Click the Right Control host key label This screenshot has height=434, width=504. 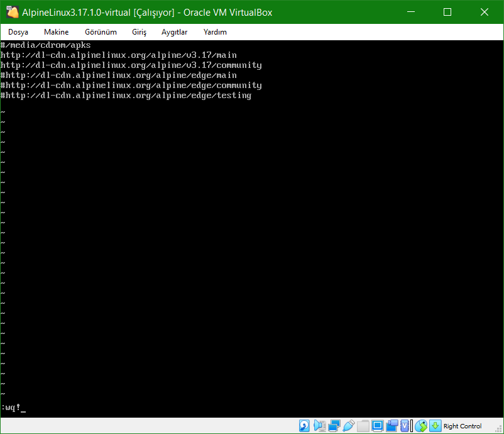pyautogui.click(x=463, y=426)
